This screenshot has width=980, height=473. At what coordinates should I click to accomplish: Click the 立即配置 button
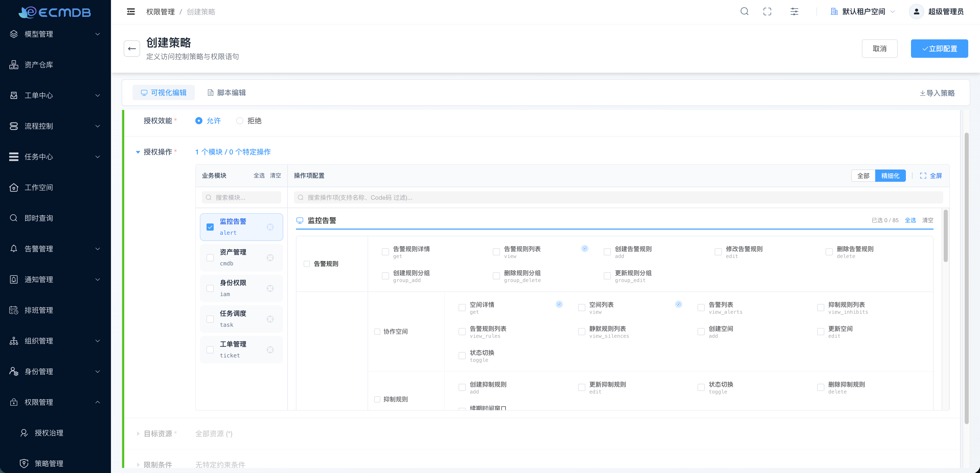coord(939,49)
